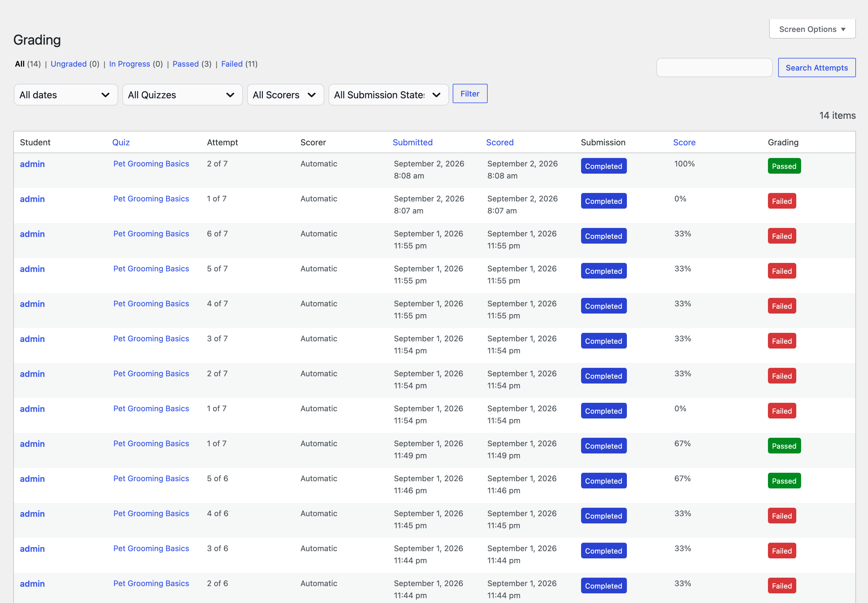Click the Student column header

point(35,142)
